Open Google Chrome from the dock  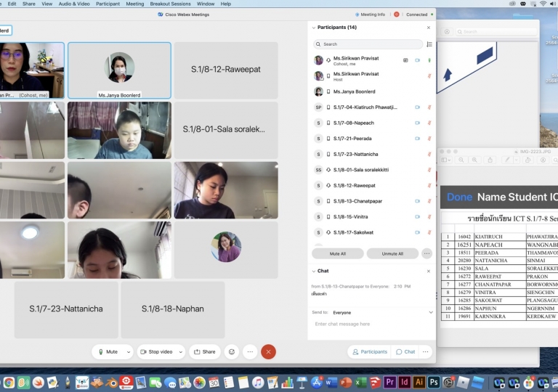pyautogui.click(x=9, y=383)
